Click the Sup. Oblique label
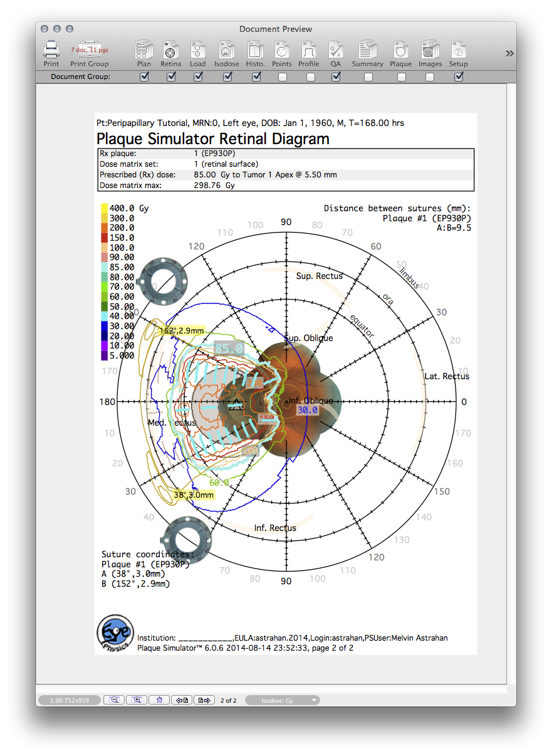552x756 pixels. click(308, 338)
